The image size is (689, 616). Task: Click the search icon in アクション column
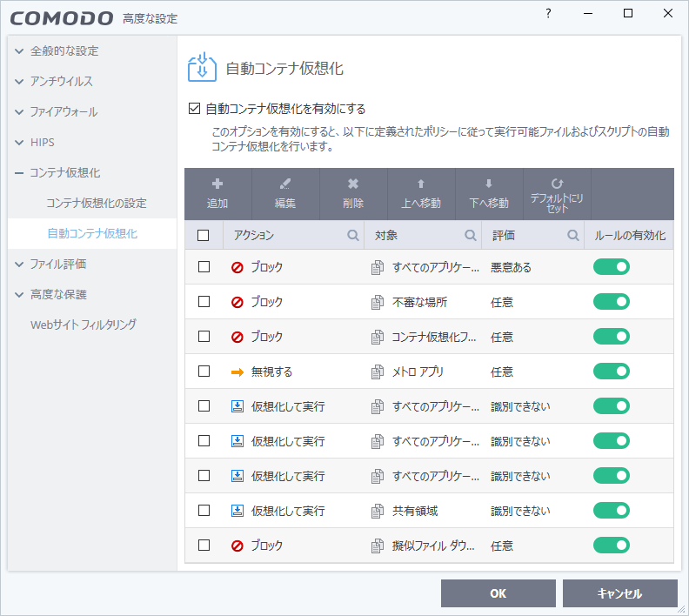(353, 235)
